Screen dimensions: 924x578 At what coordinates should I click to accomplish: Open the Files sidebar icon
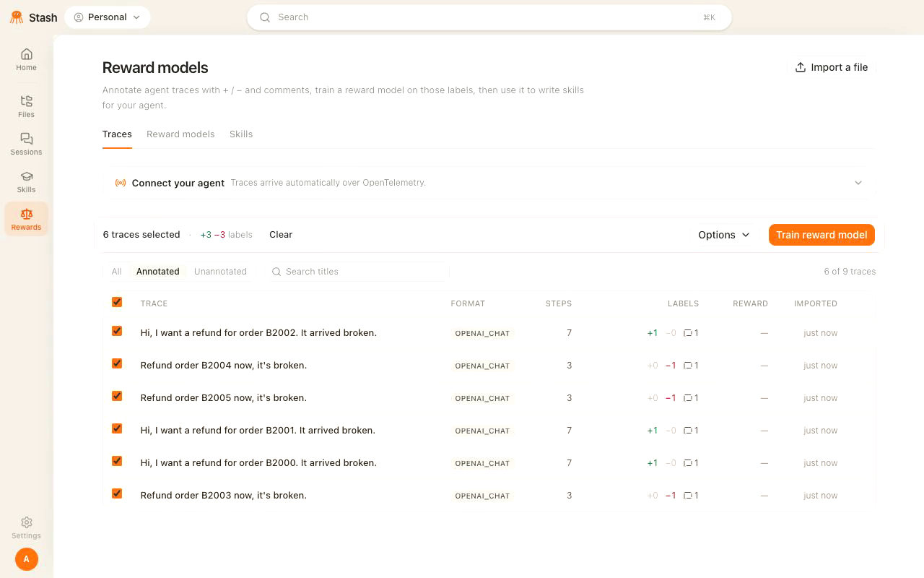[26, 101]
